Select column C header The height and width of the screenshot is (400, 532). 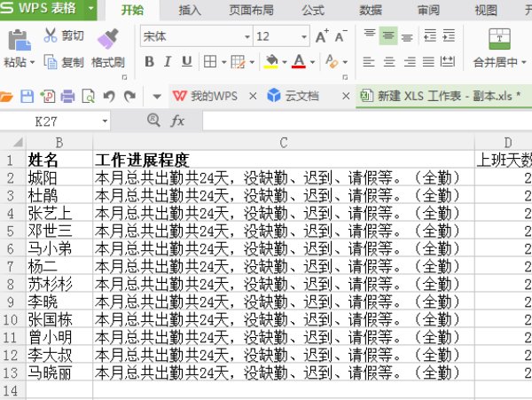284,142
